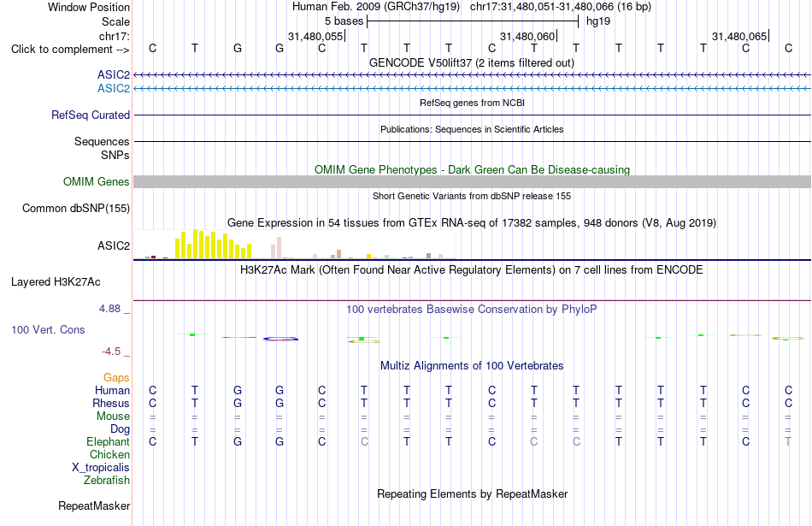
Task: Click the Elephant species label
Action: click(x=108, y=441)
